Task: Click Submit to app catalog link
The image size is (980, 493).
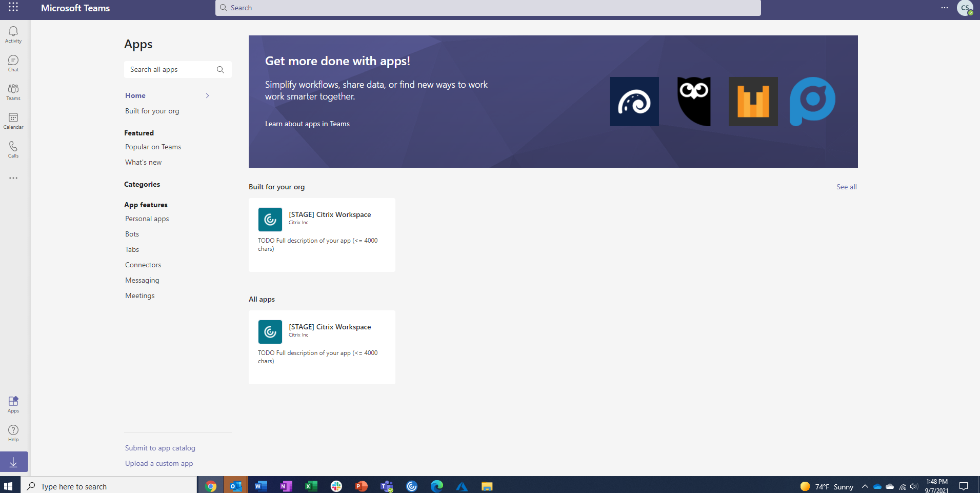Action: (x=160, y=448)
